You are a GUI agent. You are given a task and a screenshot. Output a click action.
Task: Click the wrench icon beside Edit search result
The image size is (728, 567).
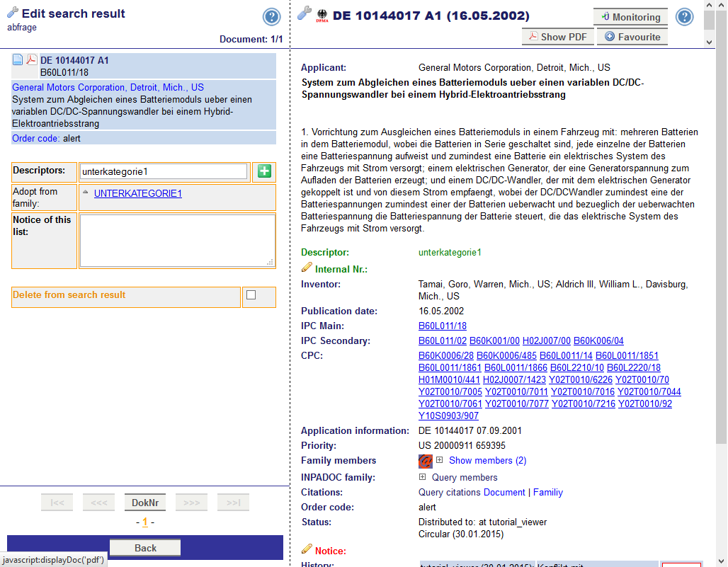pyautogui.click(x=13, y=13)
